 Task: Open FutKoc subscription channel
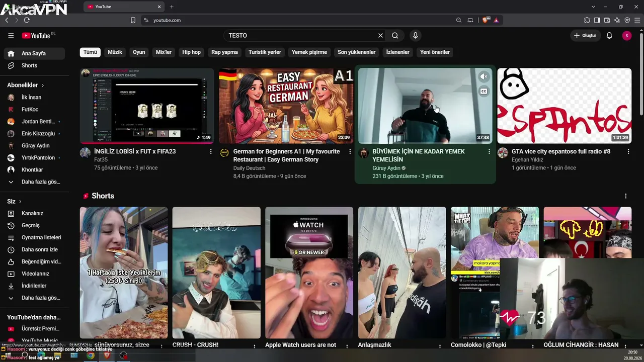tap(34, 109)
